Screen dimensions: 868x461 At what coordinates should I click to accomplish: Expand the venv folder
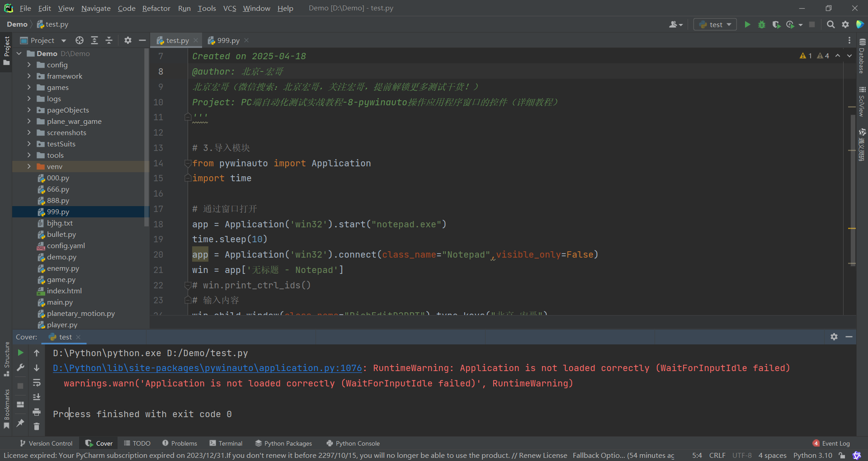pyautogui.click(x=29, y=166)
